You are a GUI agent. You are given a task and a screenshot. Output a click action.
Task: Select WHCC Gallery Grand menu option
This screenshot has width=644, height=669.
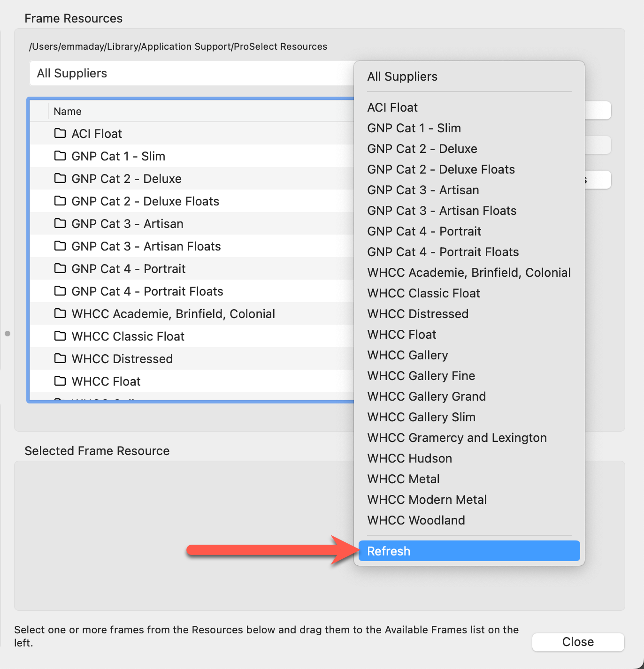426,396
